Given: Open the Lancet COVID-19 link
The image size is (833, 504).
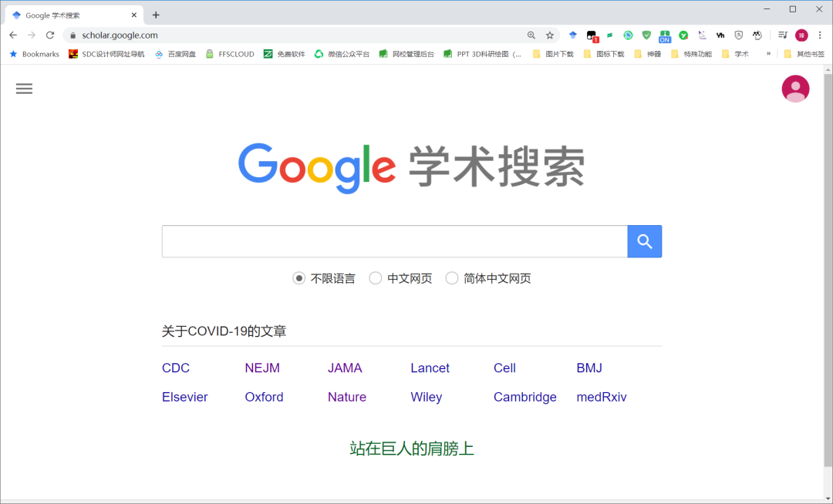Looking at the screenshot, I should pyautogui.click(x=430, y=368).
